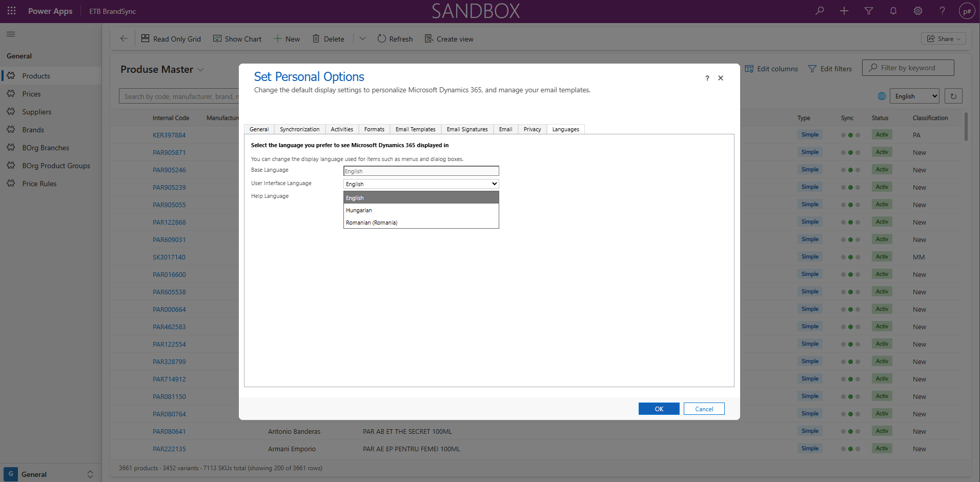Click the search magnifier in the top bar

pos(820,11)
